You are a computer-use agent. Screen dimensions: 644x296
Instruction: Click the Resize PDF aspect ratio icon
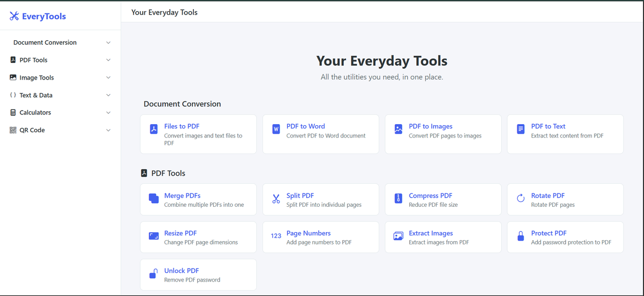click(x=153, y=236)
